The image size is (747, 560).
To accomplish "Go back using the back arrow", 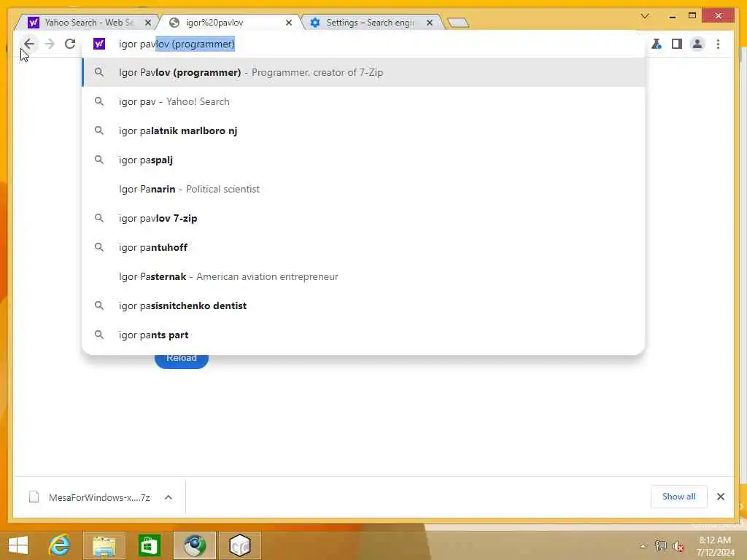I will tap(29, 44).
